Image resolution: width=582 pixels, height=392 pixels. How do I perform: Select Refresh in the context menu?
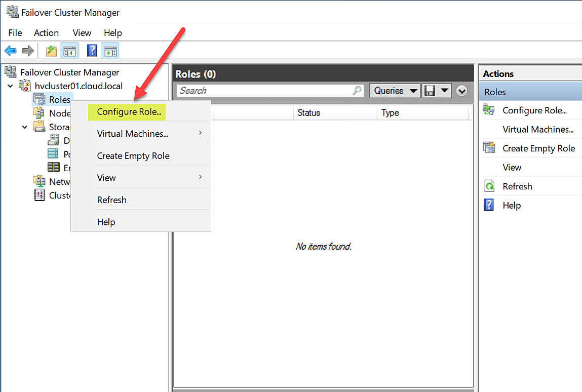112,200
